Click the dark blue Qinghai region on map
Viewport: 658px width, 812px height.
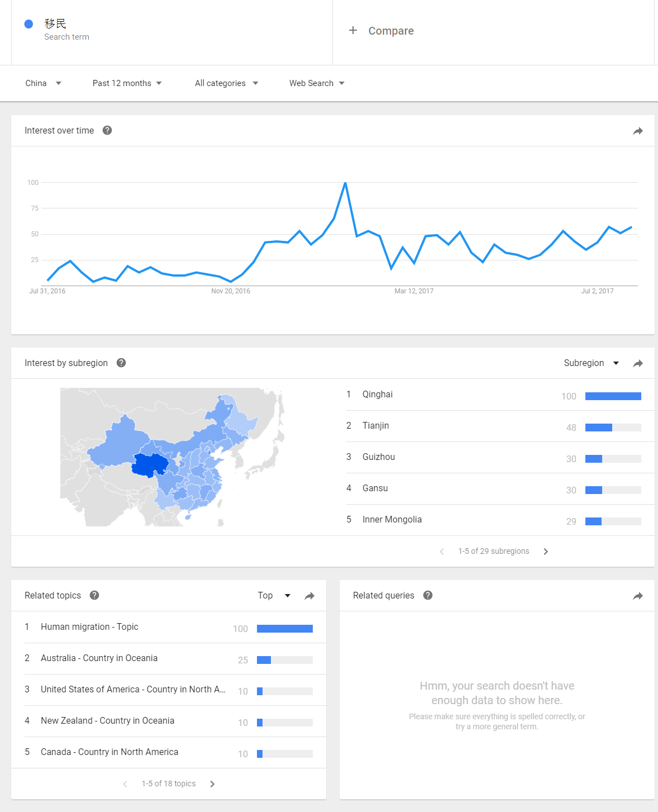point(149,465)
